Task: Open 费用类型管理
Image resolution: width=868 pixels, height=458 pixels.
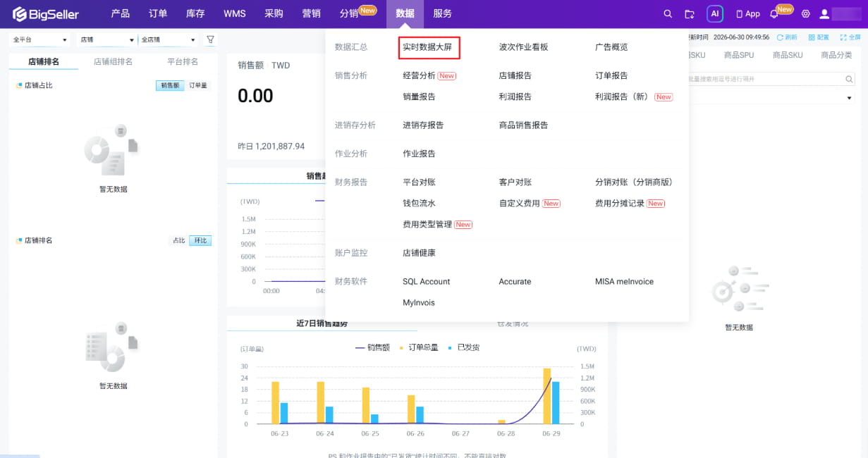Action: coord(427,225)
